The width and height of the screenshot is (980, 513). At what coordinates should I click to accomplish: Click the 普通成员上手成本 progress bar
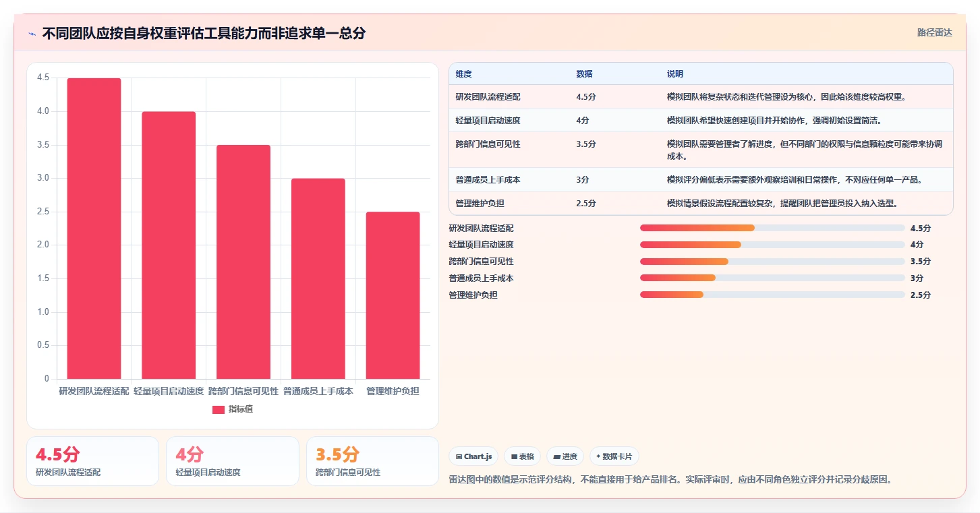[x=772, y=278]
